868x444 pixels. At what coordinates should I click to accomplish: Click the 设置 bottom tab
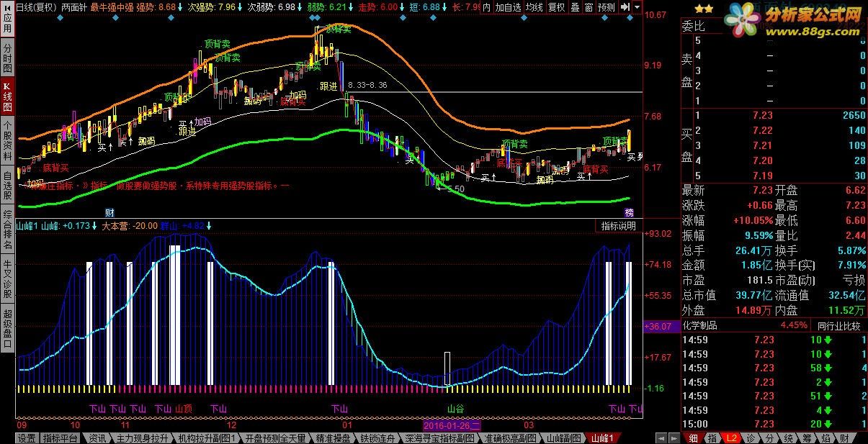point(27,438)
